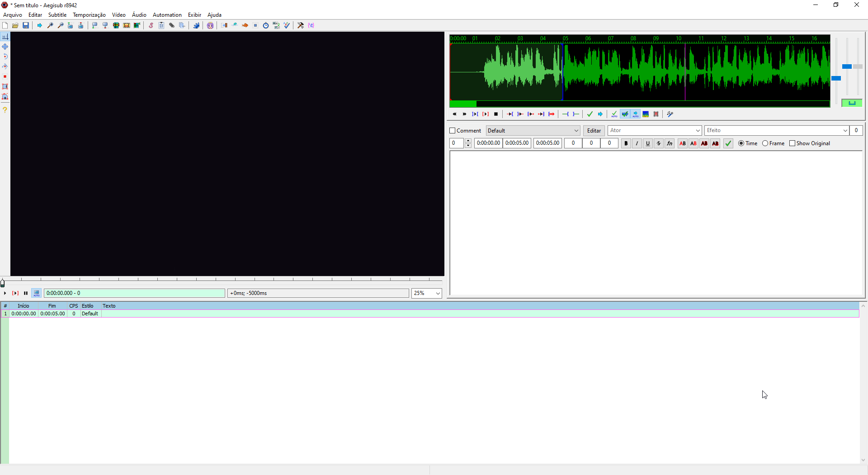
Task: Create a new subtitle file via toolbar
Action: pyautogui.click(x=5, y=25)
